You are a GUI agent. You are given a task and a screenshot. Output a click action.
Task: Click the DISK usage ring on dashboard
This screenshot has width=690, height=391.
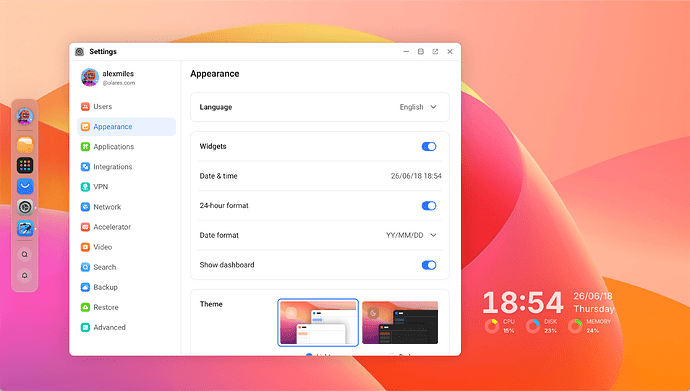click(533, 326)
